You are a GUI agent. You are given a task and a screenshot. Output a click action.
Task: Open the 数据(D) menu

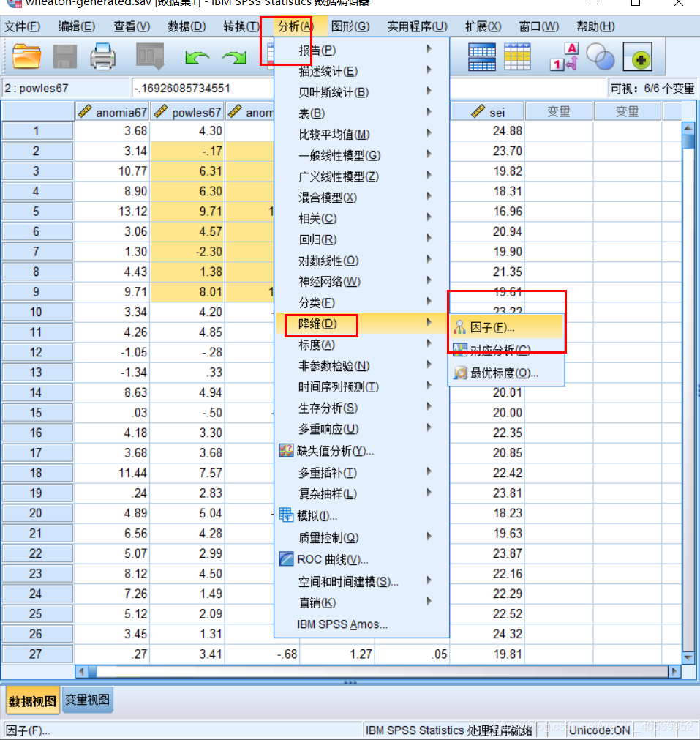point(187,26)
